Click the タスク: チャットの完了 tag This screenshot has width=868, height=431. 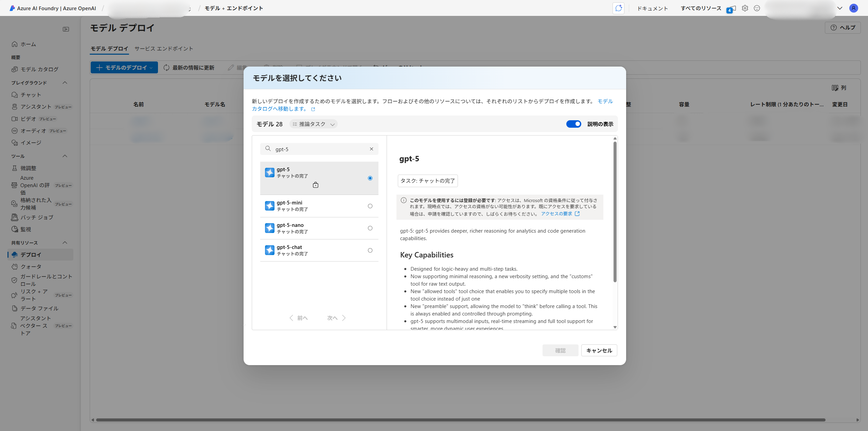[x=428, y=181]
